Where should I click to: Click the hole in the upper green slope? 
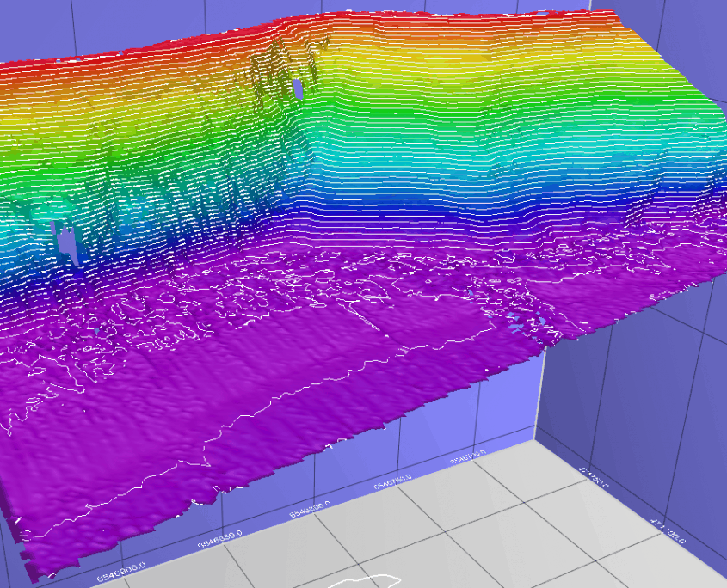(x=298, y=89)
